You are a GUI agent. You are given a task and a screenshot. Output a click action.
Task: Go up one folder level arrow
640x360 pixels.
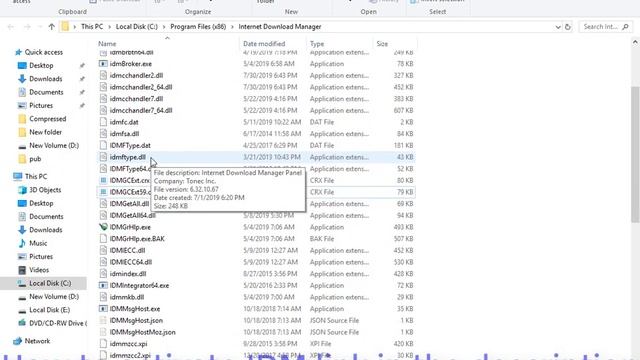pyautogui.click(x=51, y=27)
